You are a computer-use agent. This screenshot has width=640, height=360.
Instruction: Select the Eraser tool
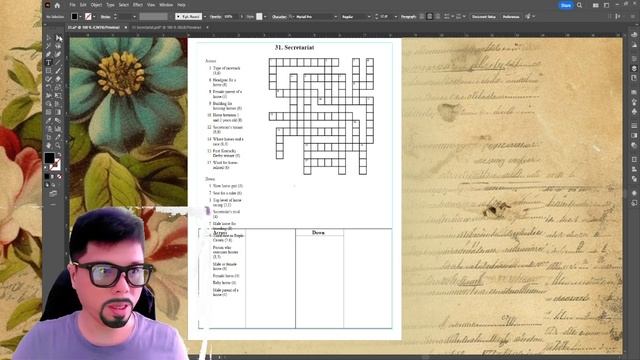tap(59, 79)
